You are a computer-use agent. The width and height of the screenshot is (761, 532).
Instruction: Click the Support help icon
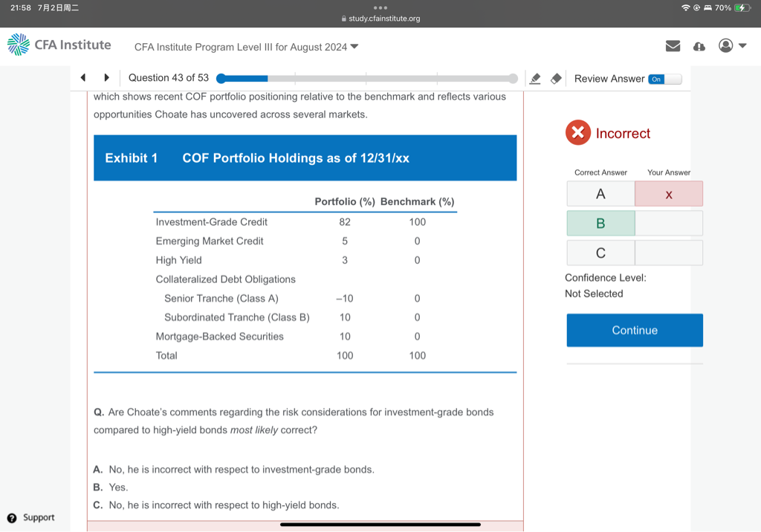coord(12,518)
